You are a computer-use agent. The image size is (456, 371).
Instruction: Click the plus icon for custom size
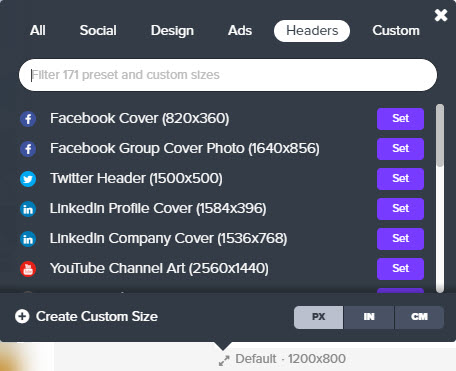[x=22, y=316]
